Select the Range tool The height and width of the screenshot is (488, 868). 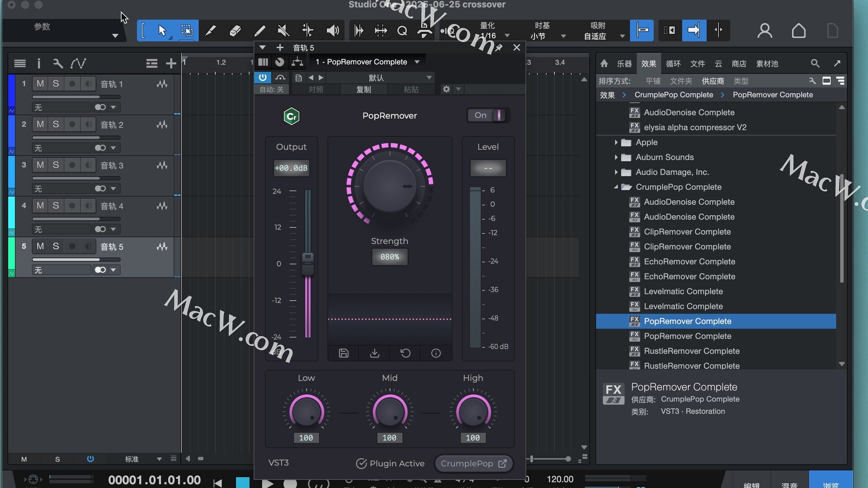coord(187,31)
